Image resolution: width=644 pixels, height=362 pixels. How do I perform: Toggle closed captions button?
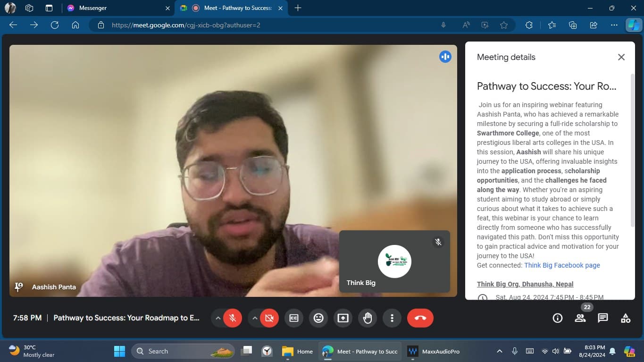point(294,318)
